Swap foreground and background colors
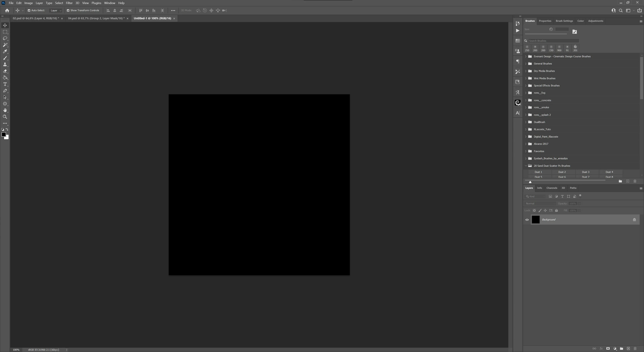Image resolution: width=644 pixels, height=352 pixels. [7, 129]
